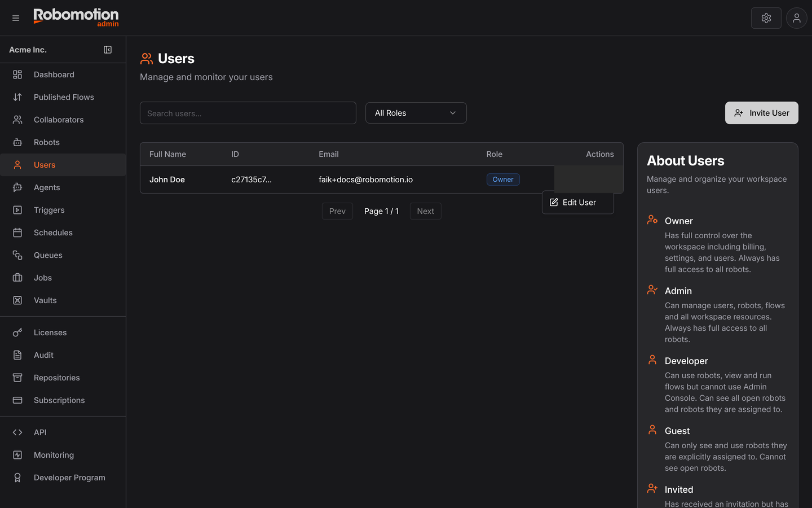This screenshot has width=812, height=508.
Task: Click the ID column header
Action: click(235, 154)
